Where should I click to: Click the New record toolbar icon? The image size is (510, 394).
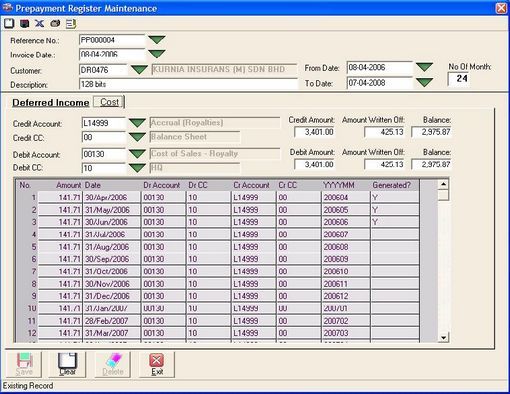[x=9, y=23]
